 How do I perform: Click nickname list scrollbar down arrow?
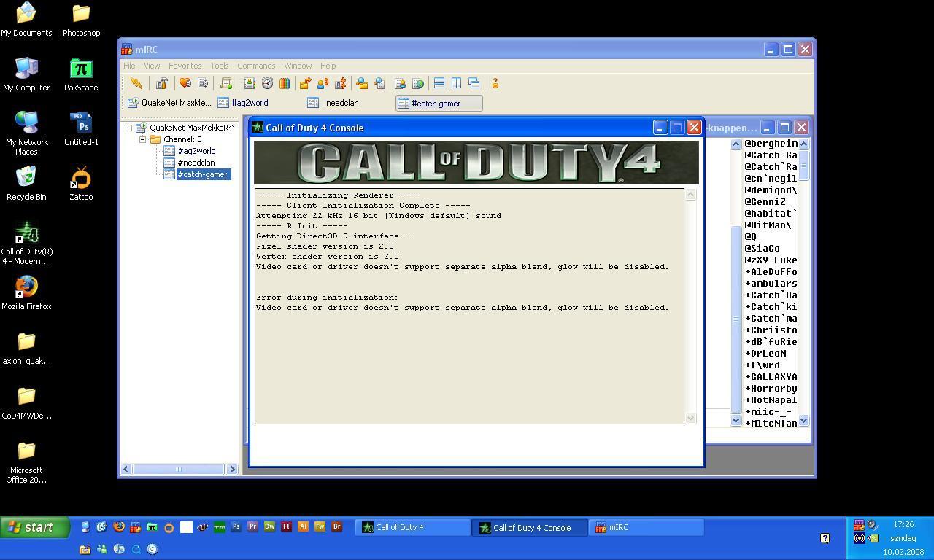tap(803, 420)
